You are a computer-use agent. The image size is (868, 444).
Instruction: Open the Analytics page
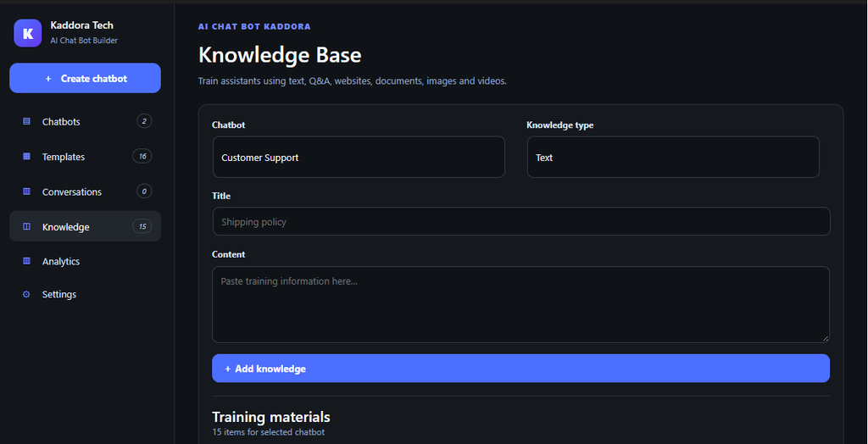(86, 261)
